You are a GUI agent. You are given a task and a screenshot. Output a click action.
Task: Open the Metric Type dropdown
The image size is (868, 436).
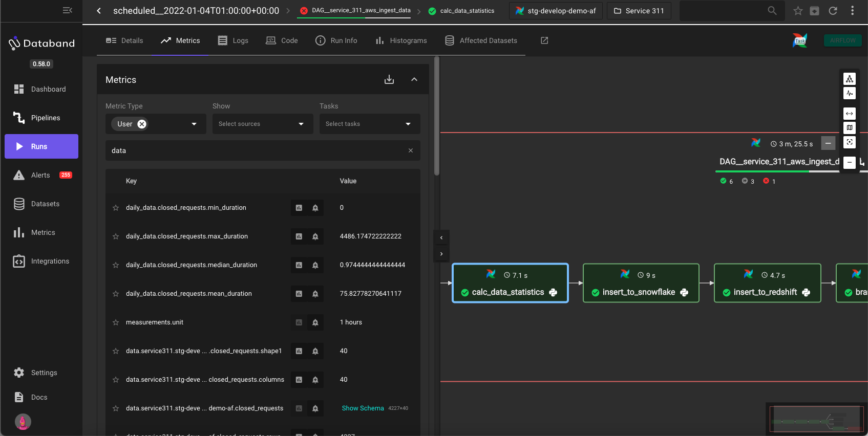194,124
